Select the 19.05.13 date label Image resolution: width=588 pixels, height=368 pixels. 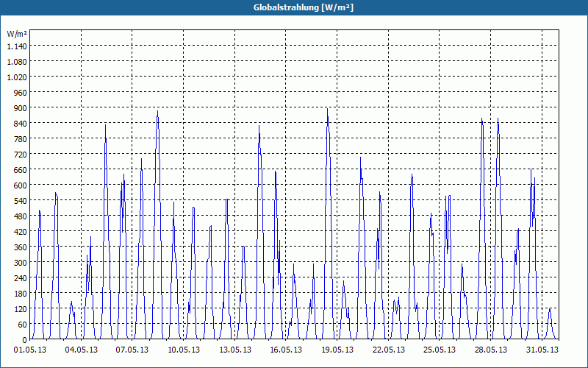(x=337, y=350)
